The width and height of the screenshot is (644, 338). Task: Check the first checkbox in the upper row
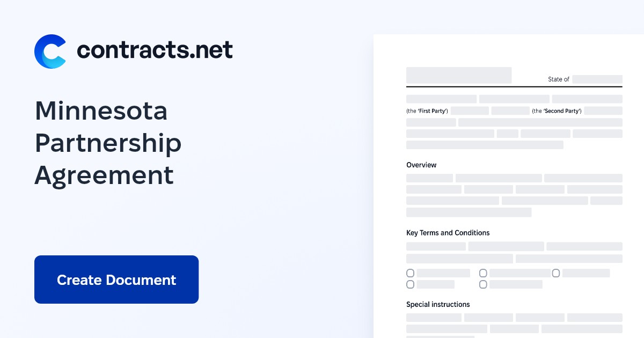[x=411, y=273]
